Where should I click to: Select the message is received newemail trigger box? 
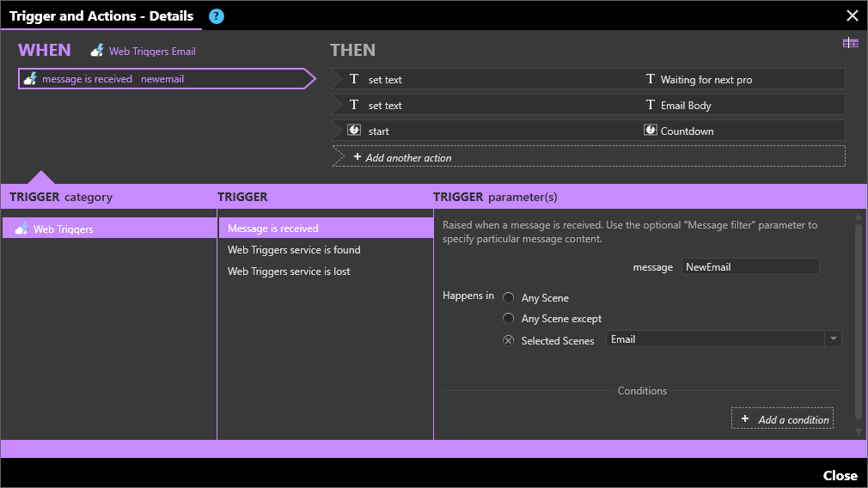click(166, 78)
